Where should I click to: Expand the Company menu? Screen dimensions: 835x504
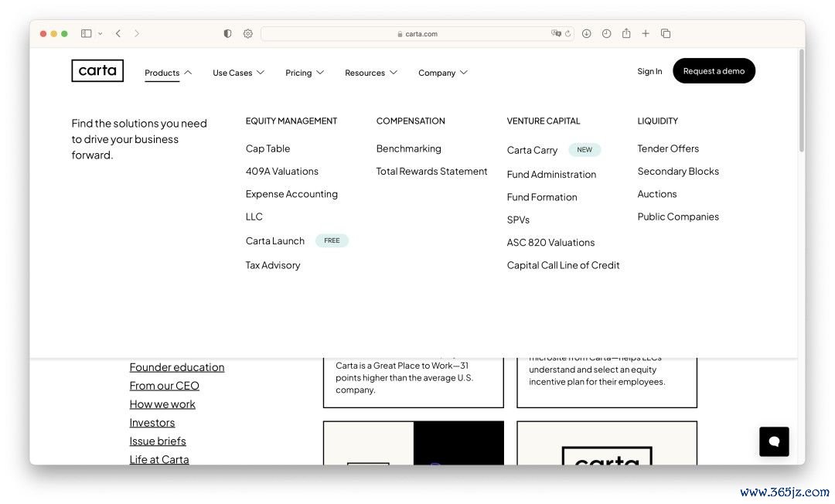coord(442,73)
